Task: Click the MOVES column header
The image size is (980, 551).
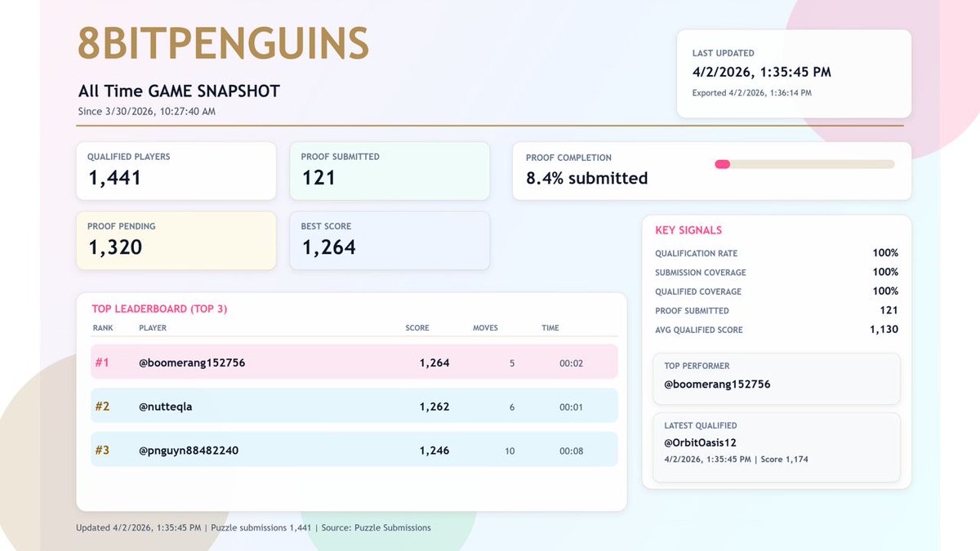Action: coord(485,327)
